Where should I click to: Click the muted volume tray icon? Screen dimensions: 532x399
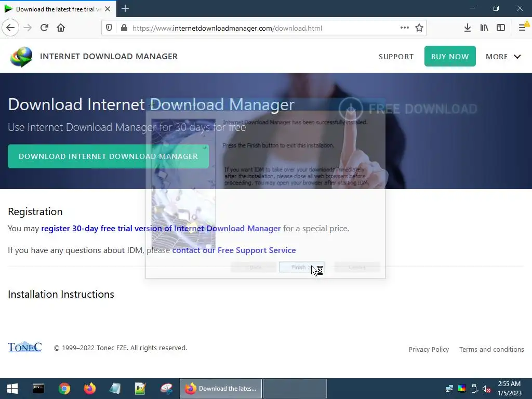486,389
